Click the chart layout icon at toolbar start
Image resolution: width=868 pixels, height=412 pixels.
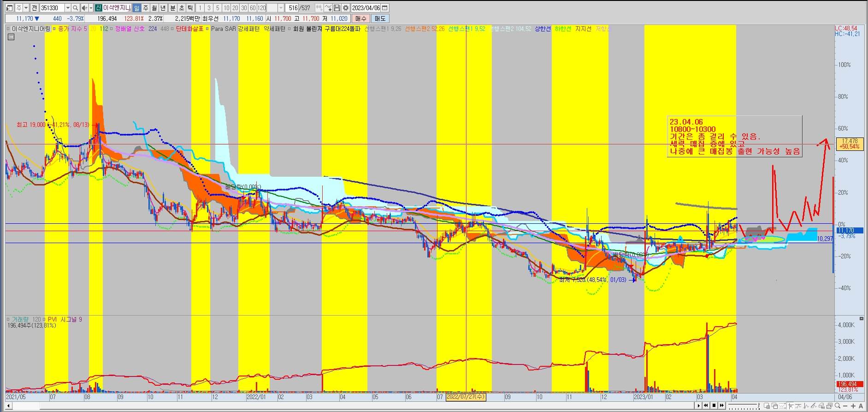(x=9, y=8)
